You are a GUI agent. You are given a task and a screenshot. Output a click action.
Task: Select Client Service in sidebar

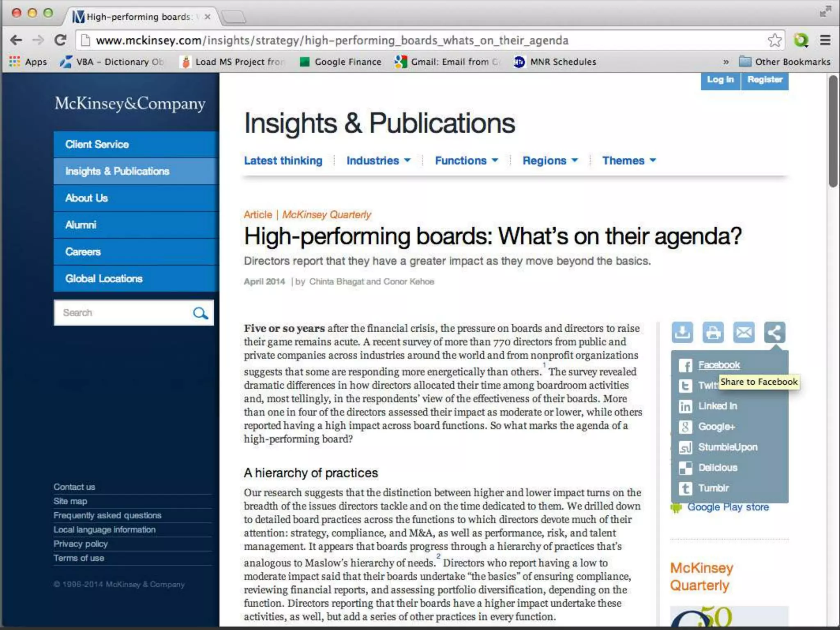(97, 144)
